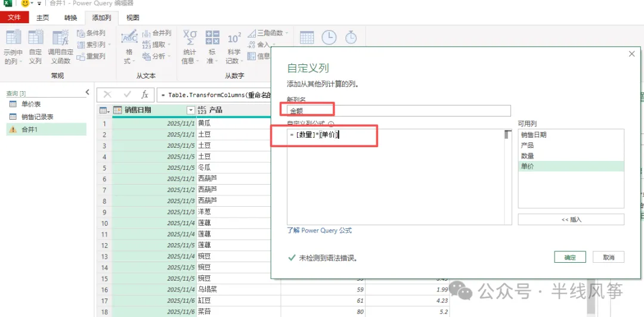
Task: Open 了解 Power Query 公式 link
Action: [x=319, y=231]
